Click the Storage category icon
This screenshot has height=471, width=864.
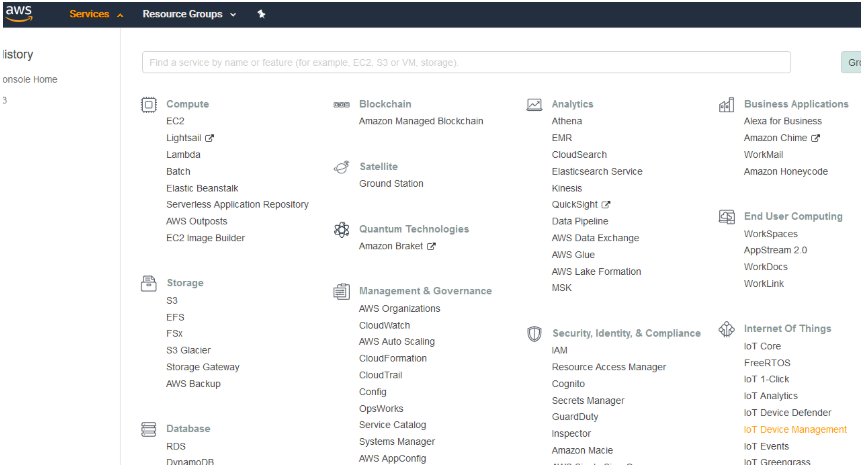[149, 283]
